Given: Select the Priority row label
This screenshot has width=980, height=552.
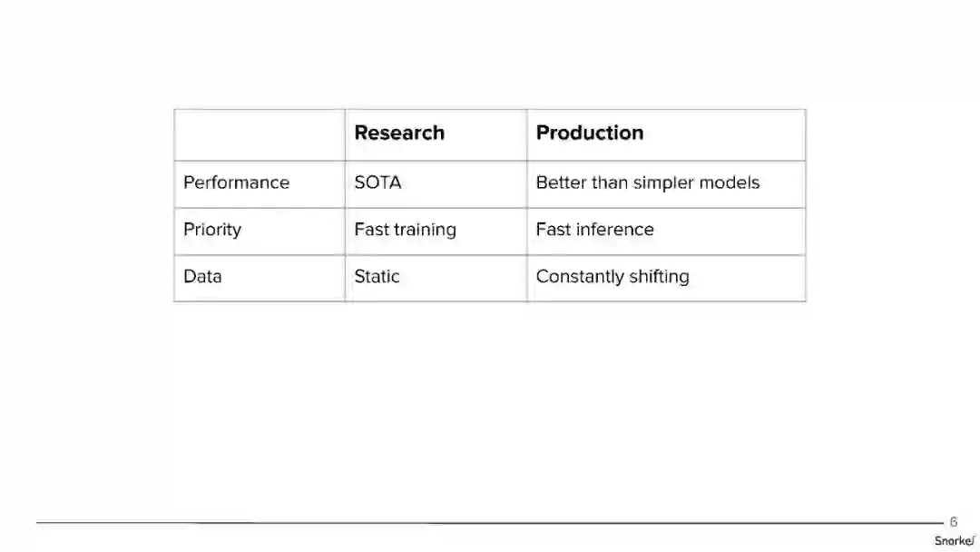Looking at the screenshot, I should click(x=212, y=230).
